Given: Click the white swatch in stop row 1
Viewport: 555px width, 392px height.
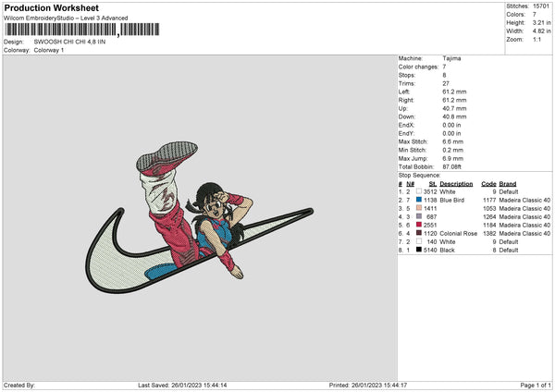Looking at the screenshot, I should (x=419, y=191).
